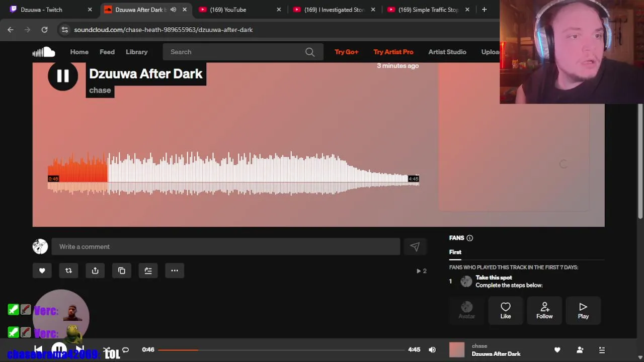Open the More options ellipsis menu
644x362 pixels.
(x=175, y=270)
